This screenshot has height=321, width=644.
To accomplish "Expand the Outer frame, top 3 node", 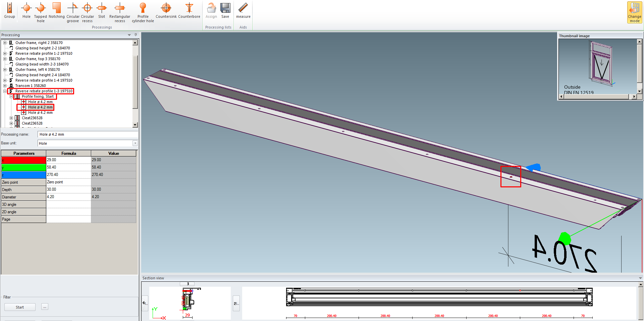I will (5, 59).
